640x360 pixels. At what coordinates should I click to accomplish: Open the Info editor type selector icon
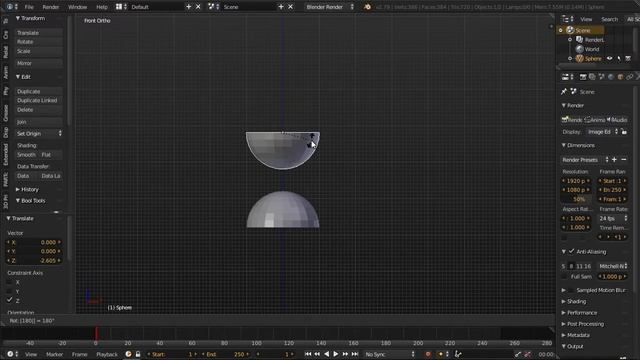(x=10, y=7)
